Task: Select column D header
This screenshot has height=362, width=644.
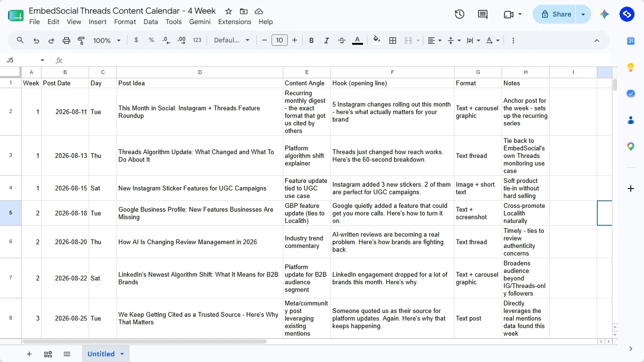Action: (200, 72)
